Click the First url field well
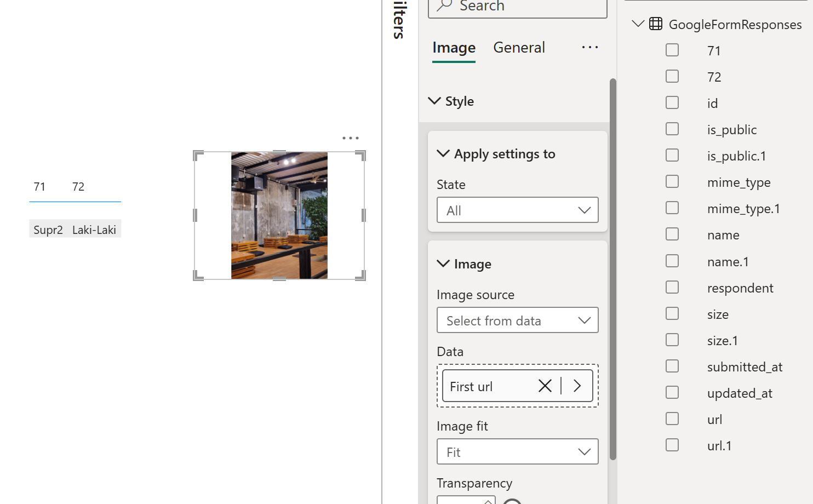The width and height of the screenshot is (813, 504). click(518, 386)
